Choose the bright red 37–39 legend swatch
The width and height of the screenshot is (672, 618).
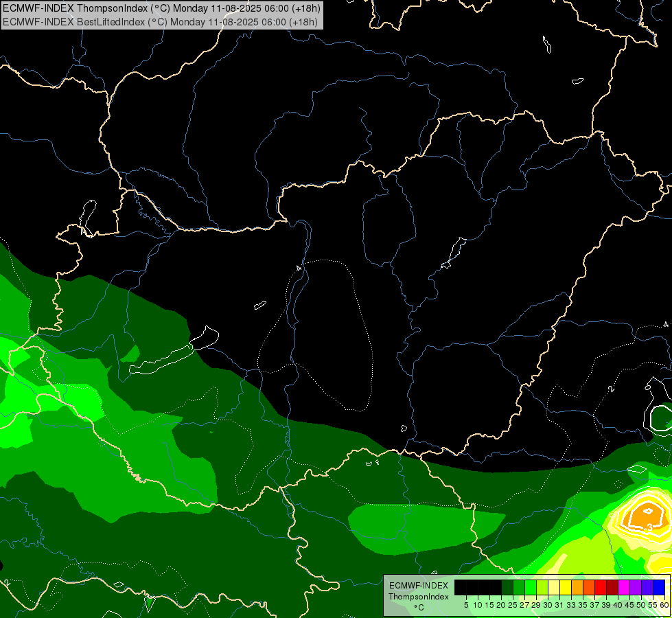(601, 587)
